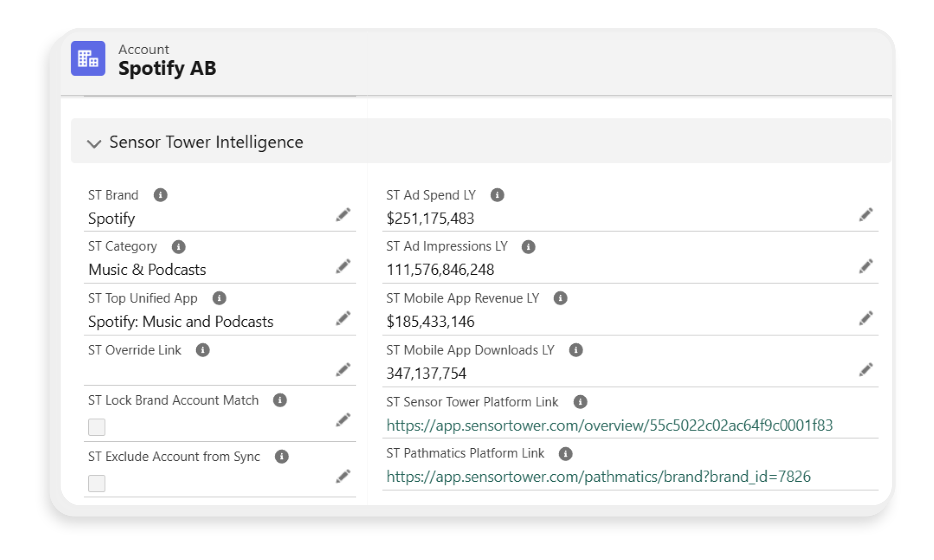Click pencil for ST Exclude Account from Sync
The width and height of the screenshot is (934, 560).
[343, 477]
